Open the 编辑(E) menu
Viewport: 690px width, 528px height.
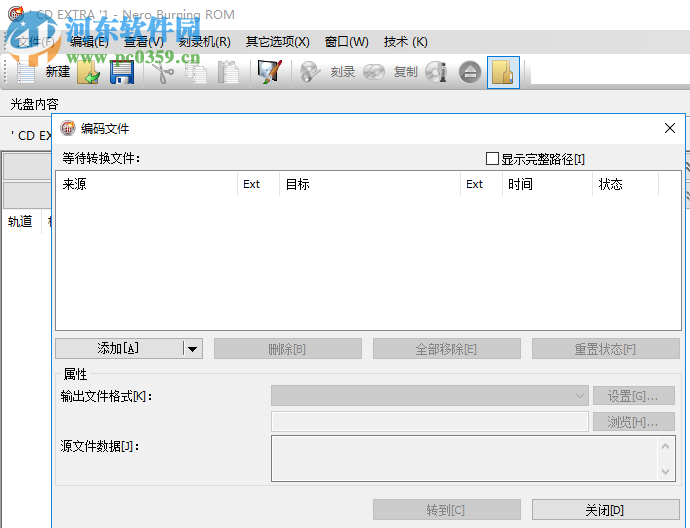click(89, 42)
